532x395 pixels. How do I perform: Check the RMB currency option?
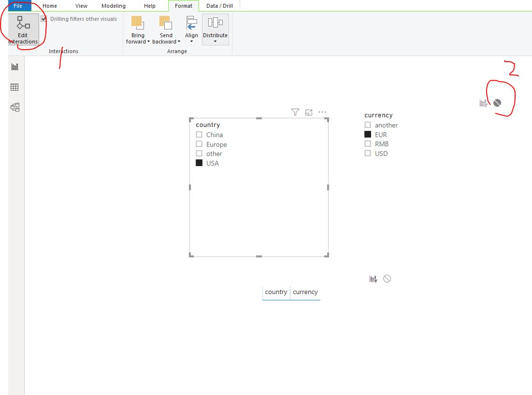click(x=368, y=144)
